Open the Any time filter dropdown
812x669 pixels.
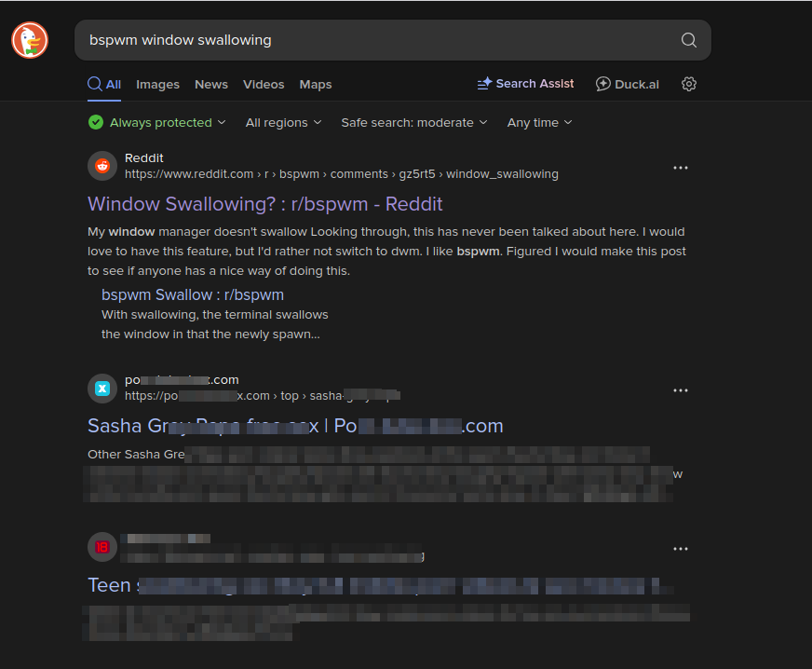[539, 122]
